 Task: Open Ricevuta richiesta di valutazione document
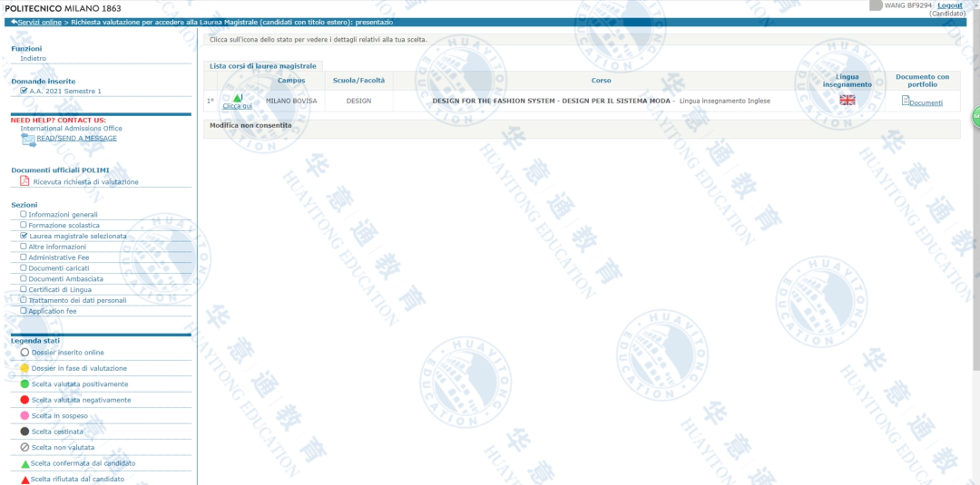pos(85,181)
